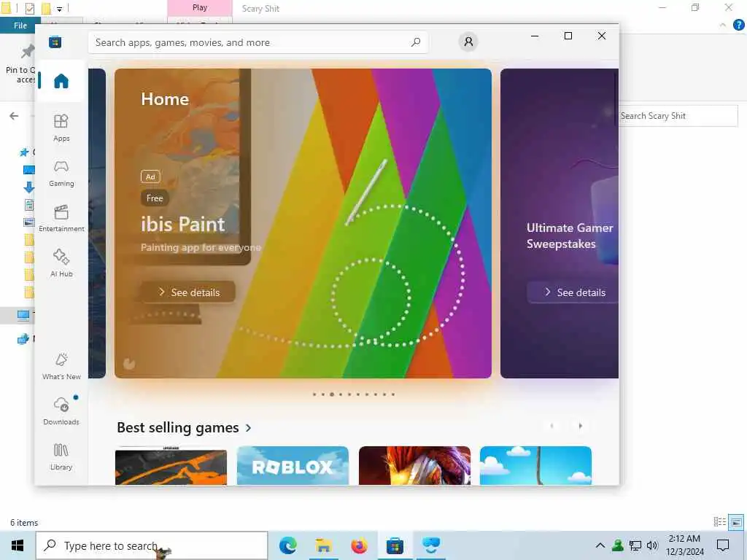Open Microsoft Edge from taskbar

[287, 545]
